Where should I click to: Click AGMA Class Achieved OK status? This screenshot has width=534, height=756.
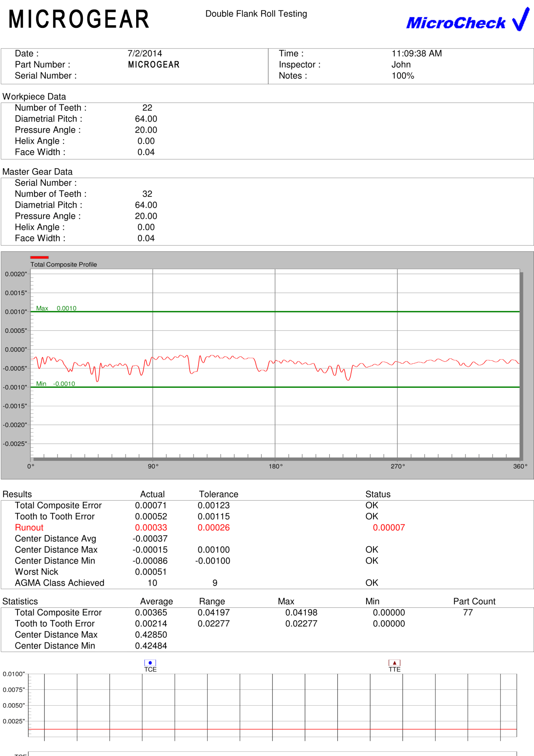pos(372,583)
